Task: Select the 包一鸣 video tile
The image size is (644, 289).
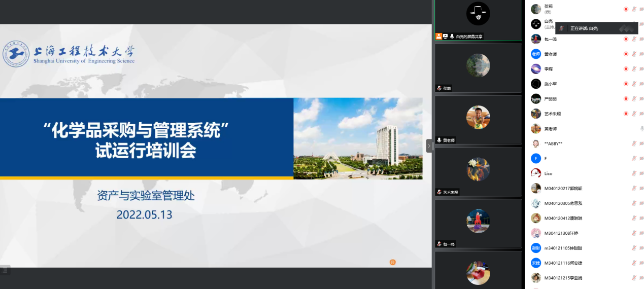Action: 478,223
